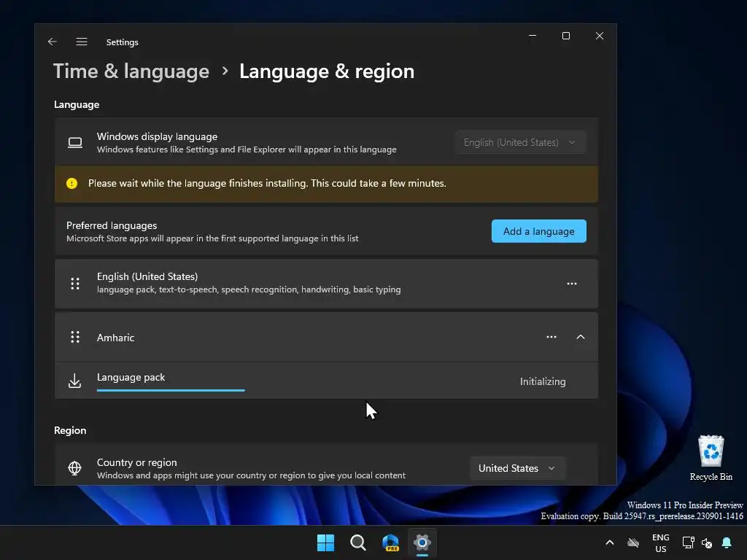
Task: Select the Recycle Bin desktop icon
Action: [711, 458]
